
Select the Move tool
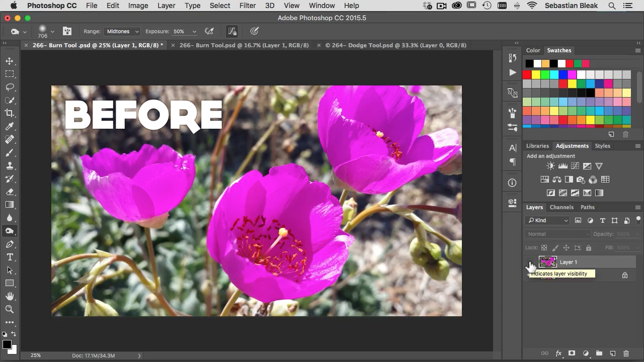[x=10, y=61]
